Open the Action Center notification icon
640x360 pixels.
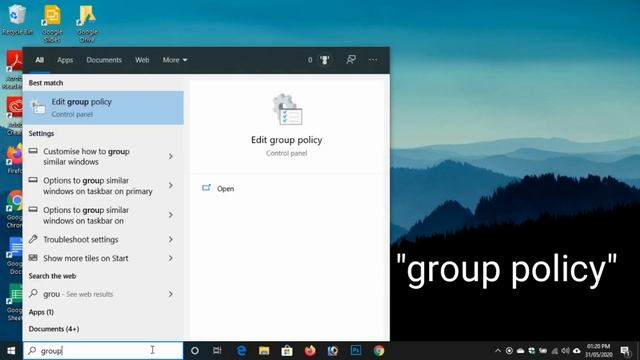pos(625,351)
